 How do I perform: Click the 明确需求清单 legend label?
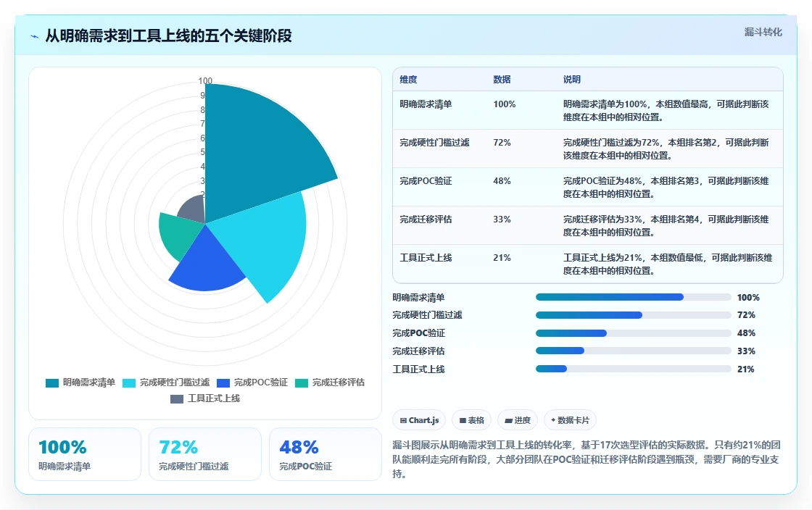(89, 382)
